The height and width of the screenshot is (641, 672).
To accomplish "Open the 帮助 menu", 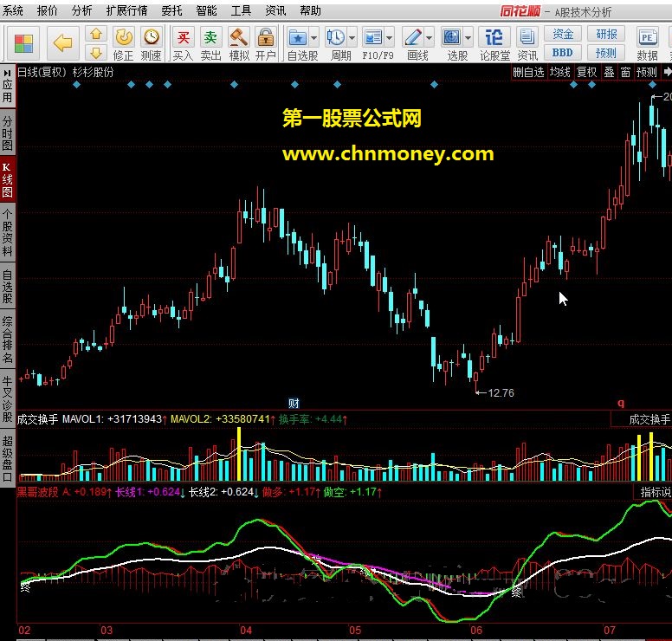I will [x=311, y=10].
